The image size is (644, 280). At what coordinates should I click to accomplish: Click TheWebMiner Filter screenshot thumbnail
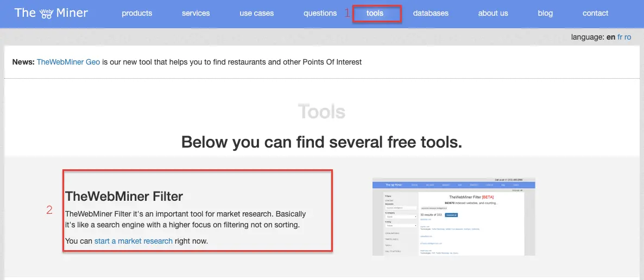point(454,217)
